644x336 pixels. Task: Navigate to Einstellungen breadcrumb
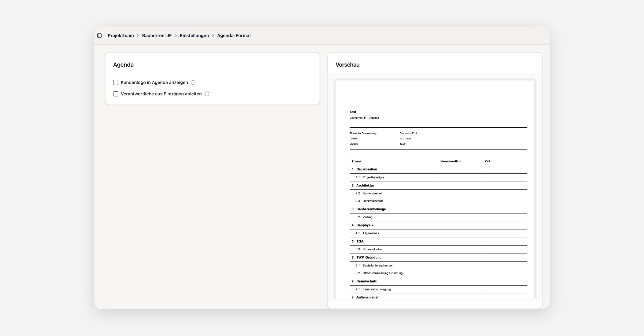(194, 36)
